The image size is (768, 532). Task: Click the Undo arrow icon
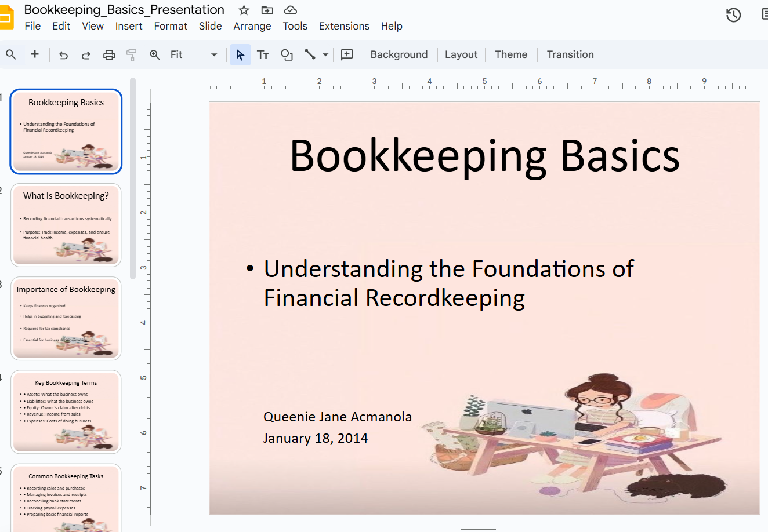coord(63,55)
